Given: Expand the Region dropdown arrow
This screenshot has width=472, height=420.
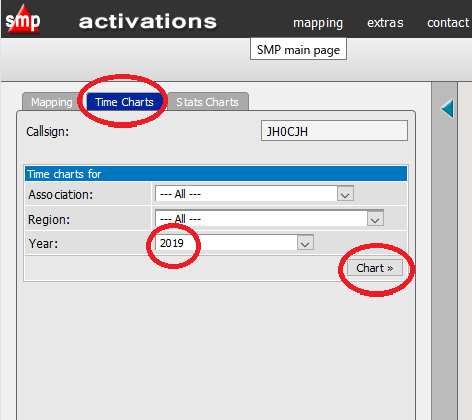Looking at the screenshot, I should tap(375, 219).
